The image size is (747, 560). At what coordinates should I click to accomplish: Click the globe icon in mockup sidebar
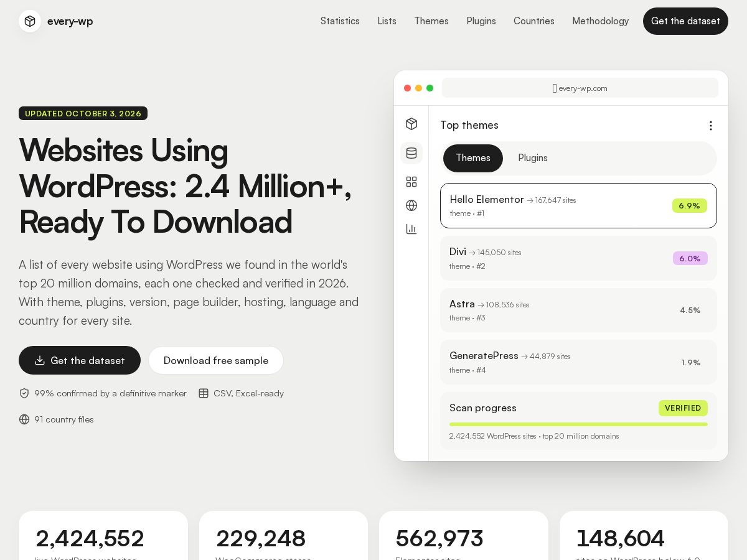(411, 205)
